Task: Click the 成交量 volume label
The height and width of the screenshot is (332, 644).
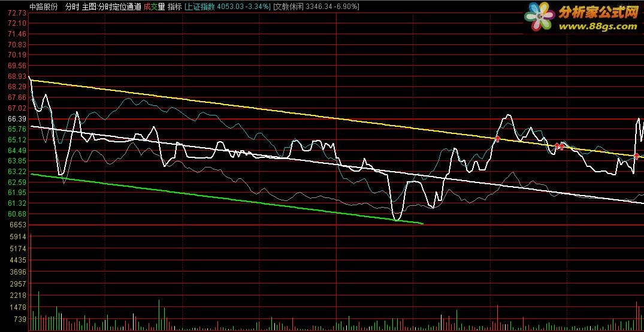Action: (x=154, y=7)
